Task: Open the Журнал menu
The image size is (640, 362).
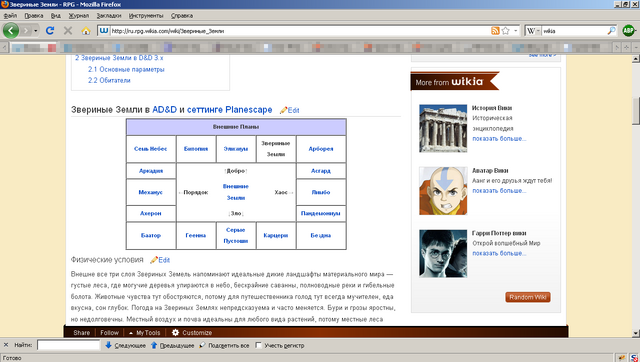Action: coord(78,16)
